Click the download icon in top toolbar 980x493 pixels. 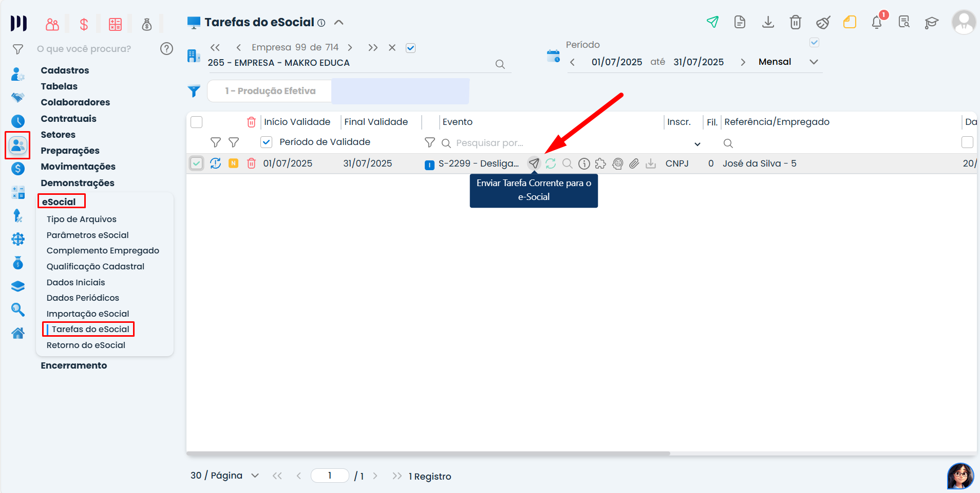point(768,22)
